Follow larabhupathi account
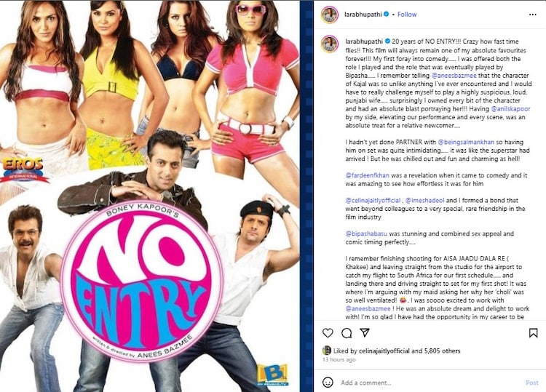Viewport: 546px width, 392px height. tap(407, 15)
